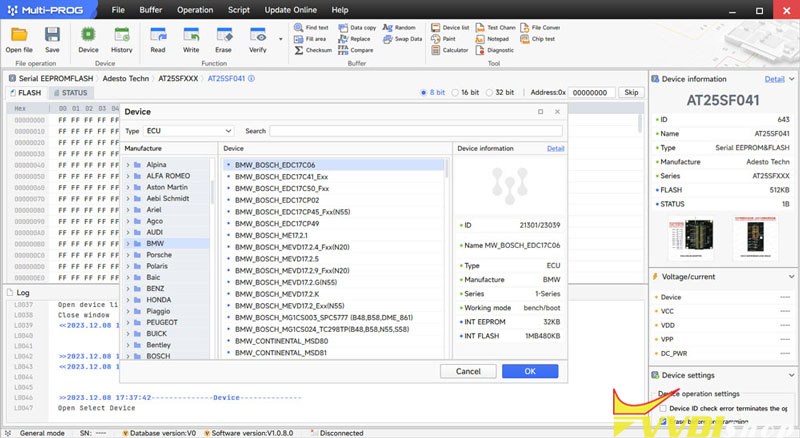
Task: Launch the Calculator tool
Action: coord(449,50)
